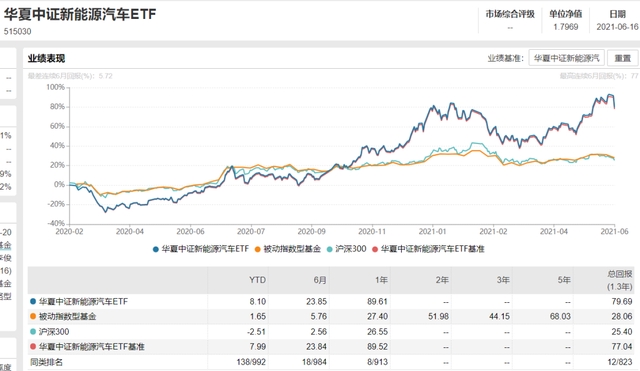
Task: Open the 沪深300 row label
Action: click(x=54, y=331)
